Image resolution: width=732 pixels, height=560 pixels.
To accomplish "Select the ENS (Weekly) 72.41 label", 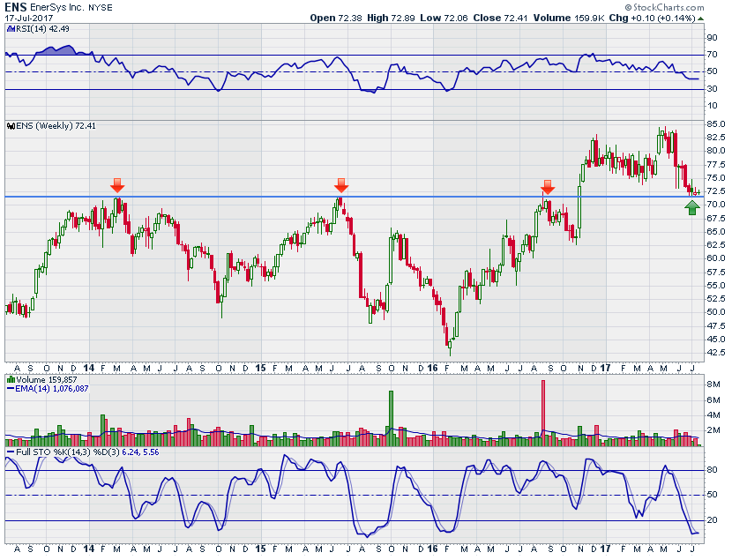I will (56, 126).
